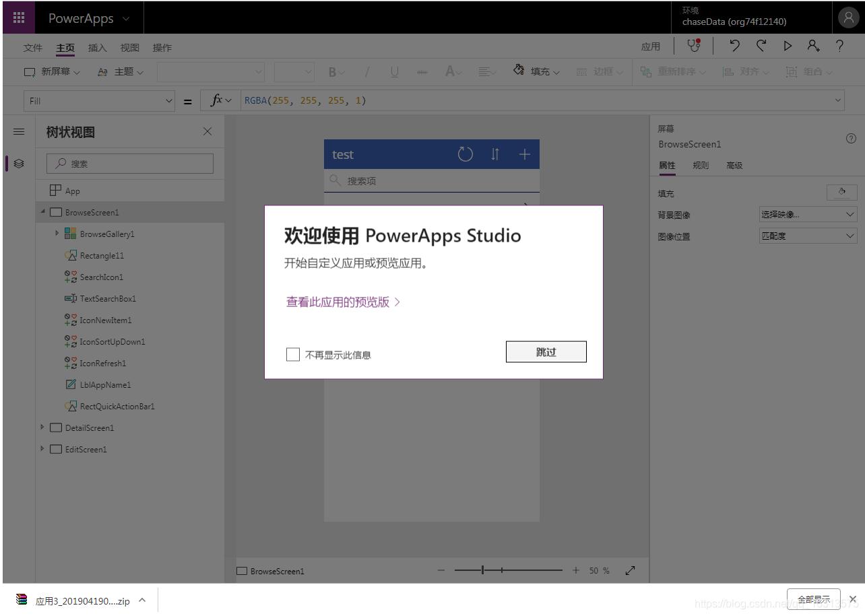Open the fill color picker swatch
This screenshot has width=865, height=616.
click(842, 193)
